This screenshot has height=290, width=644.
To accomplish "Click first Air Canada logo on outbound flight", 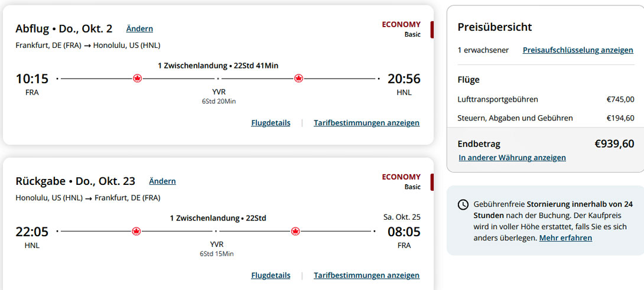I will click(138, 79).
